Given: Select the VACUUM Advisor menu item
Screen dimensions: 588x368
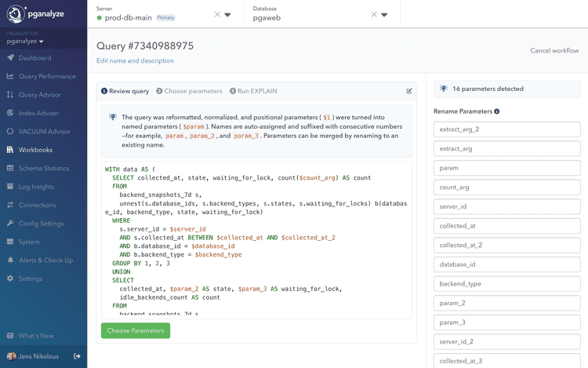Looking at the screenshot, I should 44,132.
